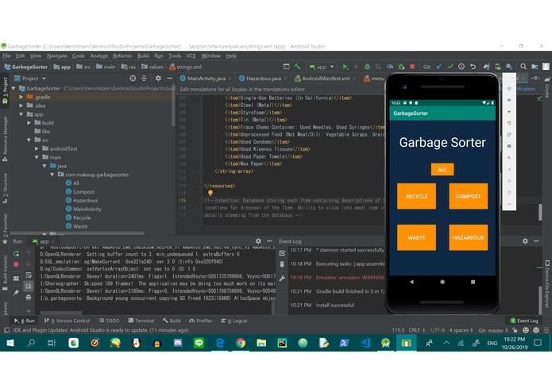Viewport: 552px width, 392px height.
Task: Collapse all in Project panel toolbar
Action: [144, 78]
